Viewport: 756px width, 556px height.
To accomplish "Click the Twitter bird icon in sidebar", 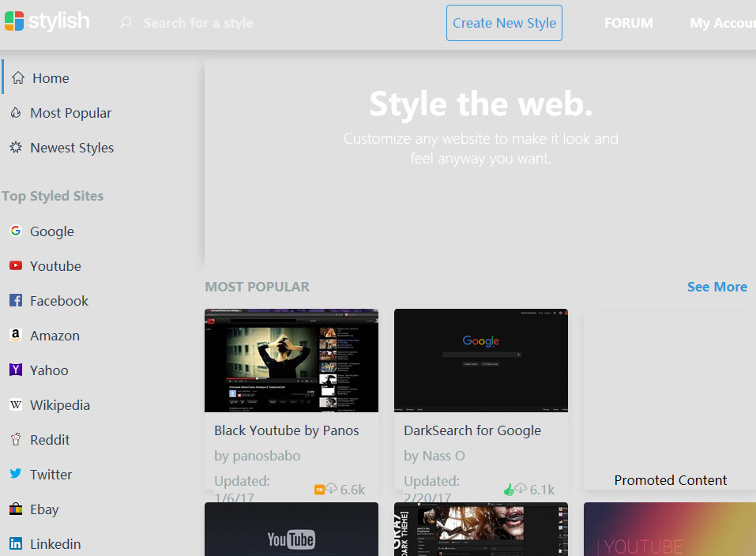I will pyautogui.click(x=16, y=474).
